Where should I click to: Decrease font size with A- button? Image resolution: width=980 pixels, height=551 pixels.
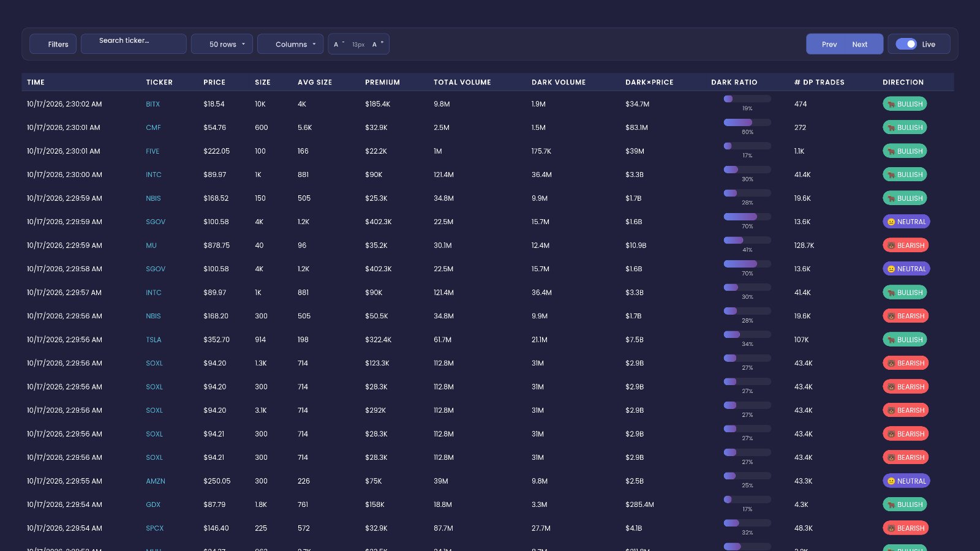339,44
